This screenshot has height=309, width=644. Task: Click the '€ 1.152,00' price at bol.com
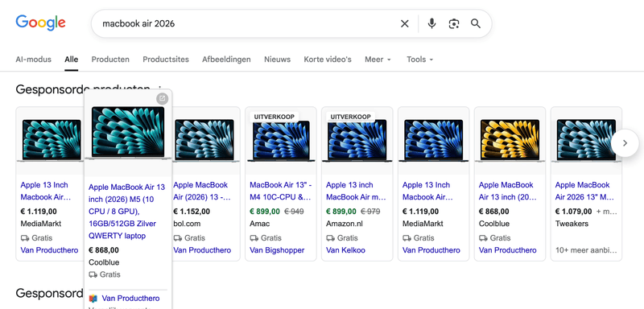coord(192,212)
